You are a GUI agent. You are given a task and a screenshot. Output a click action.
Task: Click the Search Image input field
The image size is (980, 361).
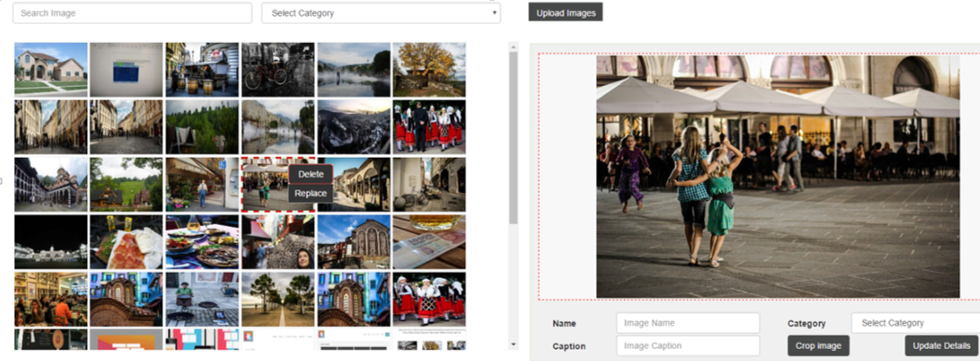(132, 13)
